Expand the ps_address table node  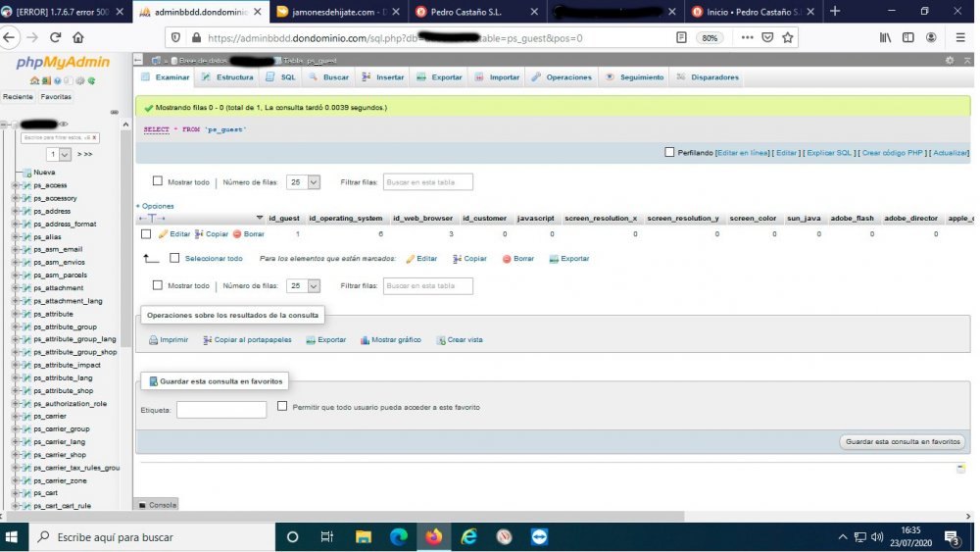(15, 211)
